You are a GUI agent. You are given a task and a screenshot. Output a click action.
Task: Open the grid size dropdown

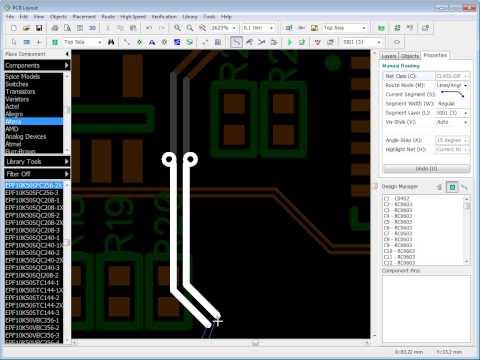pos(271,28)
